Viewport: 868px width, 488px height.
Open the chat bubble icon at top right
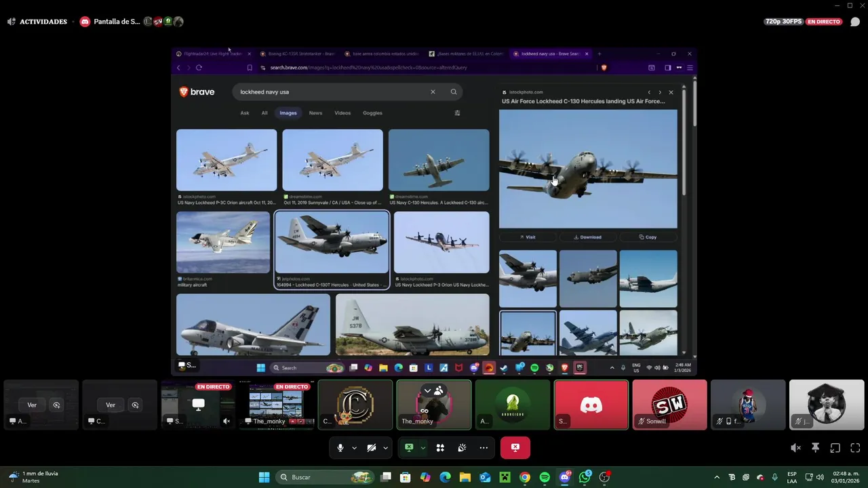tap(855, 22)
